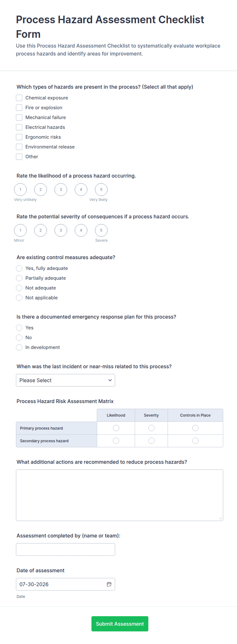Viewport: 237px width, 644px height.
Task: Open the calendar picker icon
Action: 109,584
